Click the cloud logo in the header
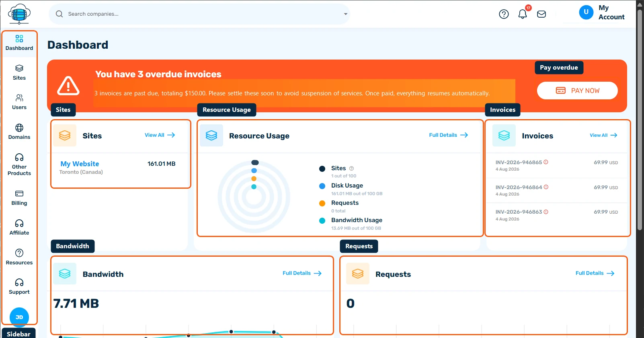Screen dimensions: 644x338 tap(19, 14)
